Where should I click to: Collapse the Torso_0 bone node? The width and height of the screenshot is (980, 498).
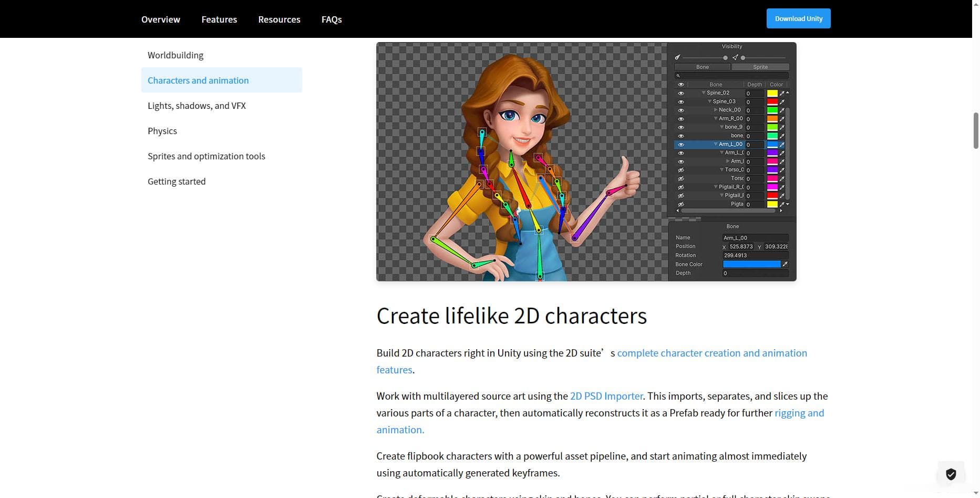tap(722, 169)
